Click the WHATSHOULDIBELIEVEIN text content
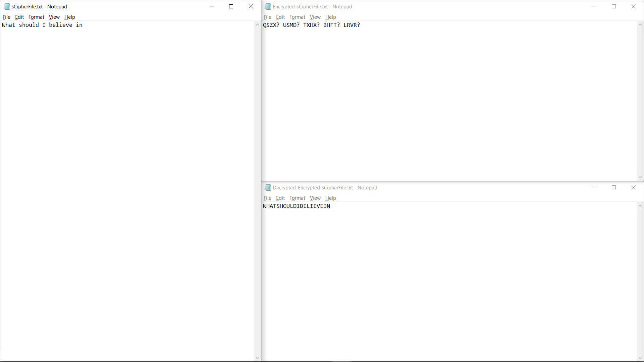Viewport: 644px width, 362px height. point(297,205)
